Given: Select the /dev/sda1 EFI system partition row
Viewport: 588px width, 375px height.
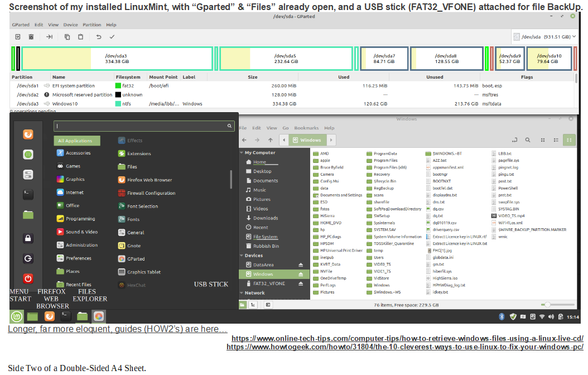Looking at the screenshot, I should tap(292, 86).
